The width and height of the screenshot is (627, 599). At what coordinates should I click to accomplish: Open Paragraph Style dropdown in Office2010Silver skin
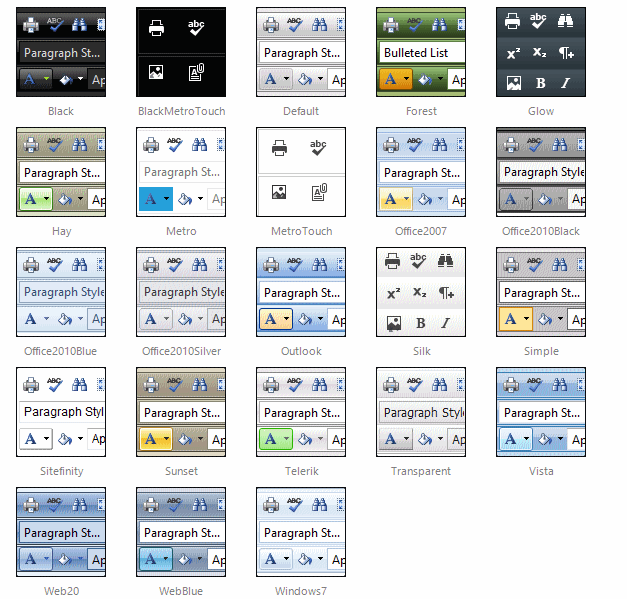click(x=182, y=292)
